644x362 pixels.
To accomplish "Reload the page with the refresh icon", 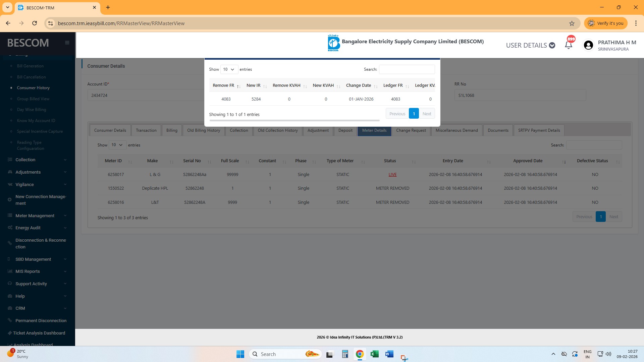I will click(x=35, y=23).
